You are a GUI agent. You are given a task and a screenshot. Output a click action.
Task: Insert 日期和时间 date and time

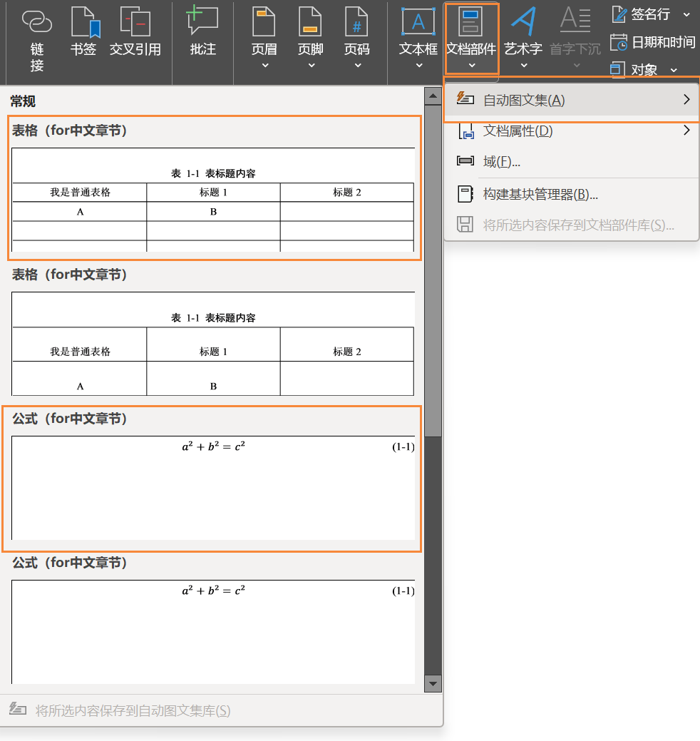coord(653,42)
